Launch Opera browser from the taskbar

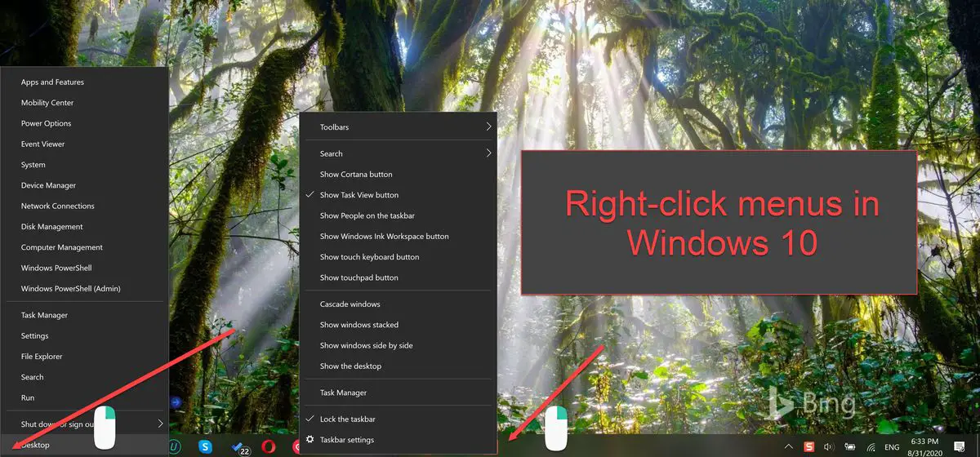click(269, 446)
